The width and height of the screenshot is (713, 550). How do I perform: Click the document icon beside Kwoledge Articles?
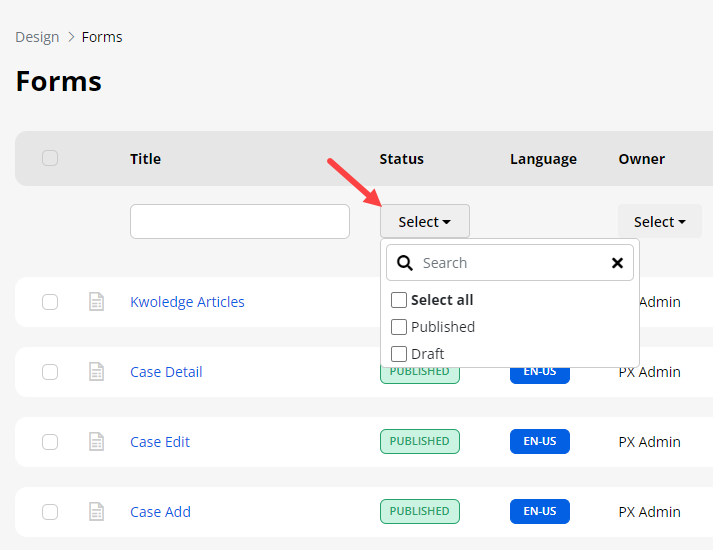click(96, 302)
